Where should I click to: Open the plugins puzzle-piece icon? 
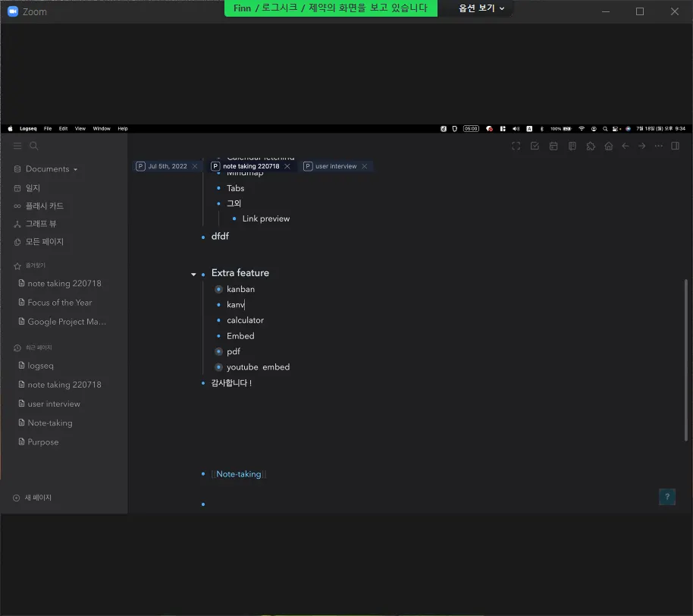(591, 146)
